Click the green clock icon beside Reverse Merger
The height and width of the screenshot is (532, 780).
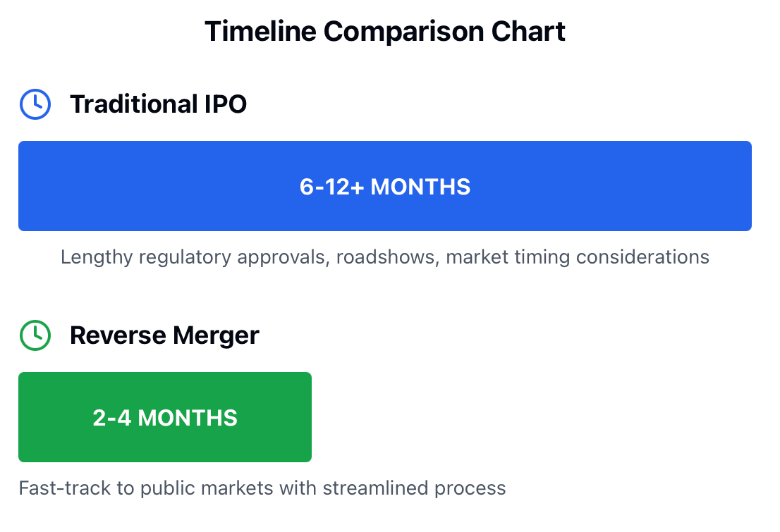pyautogui.click(x=35, y=335)
